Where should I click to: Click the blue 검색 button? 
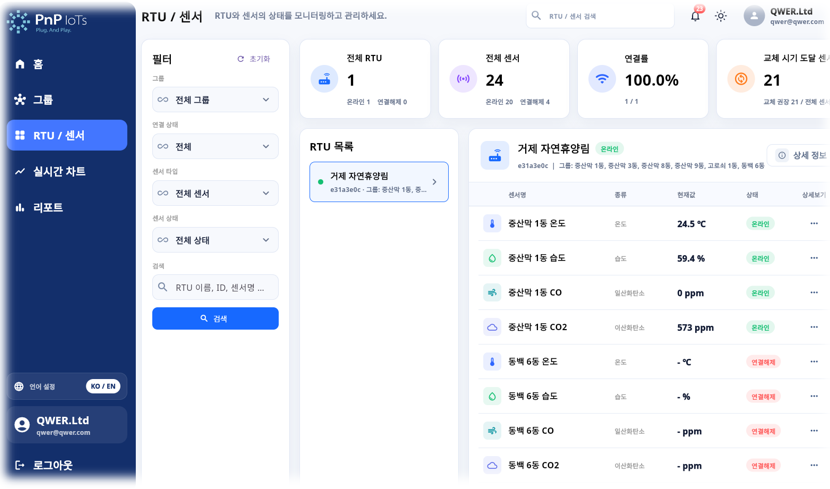pos(215,319)
